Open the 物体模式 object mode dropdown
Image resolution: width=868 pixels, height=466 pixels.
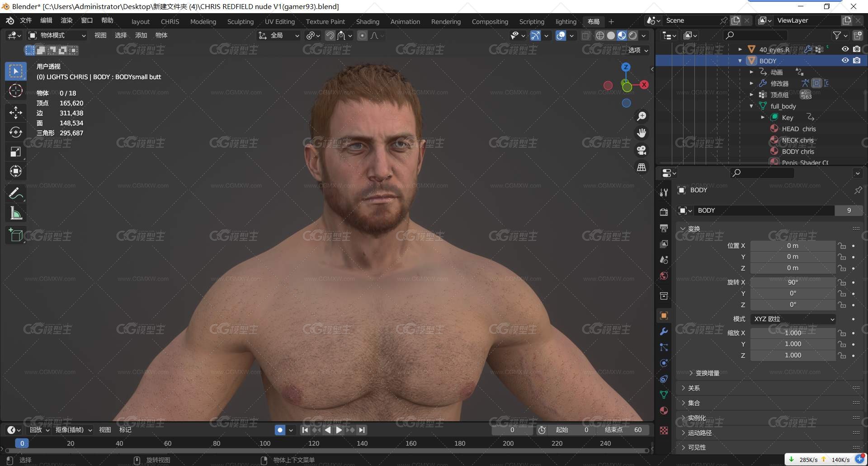point(57,35)
